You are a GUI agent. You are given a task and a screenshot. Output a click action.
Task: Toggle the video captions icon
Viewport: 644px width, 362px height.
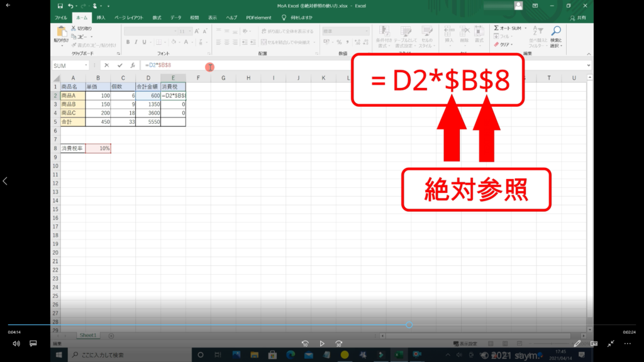click(33, 344)
